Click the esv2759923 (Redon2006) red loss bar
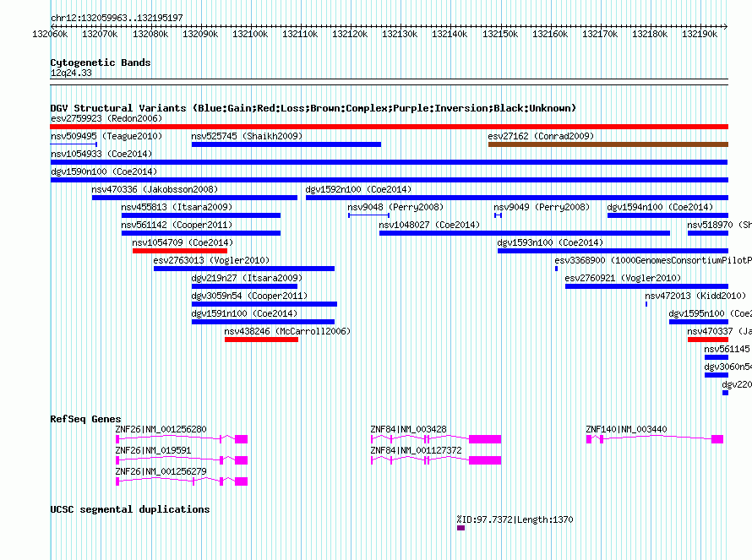Screen dimensions: 752x560 click(x=389, y=127)
